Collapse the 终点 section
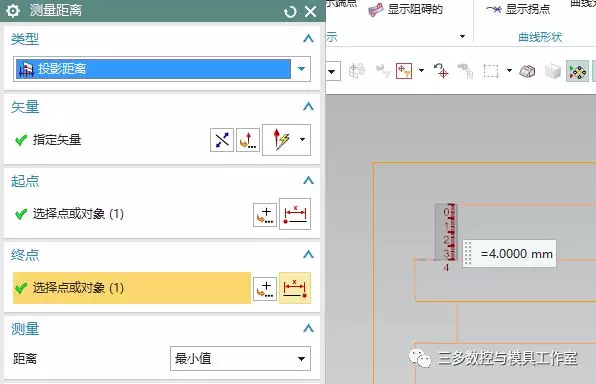 click(x=309, y=254)
